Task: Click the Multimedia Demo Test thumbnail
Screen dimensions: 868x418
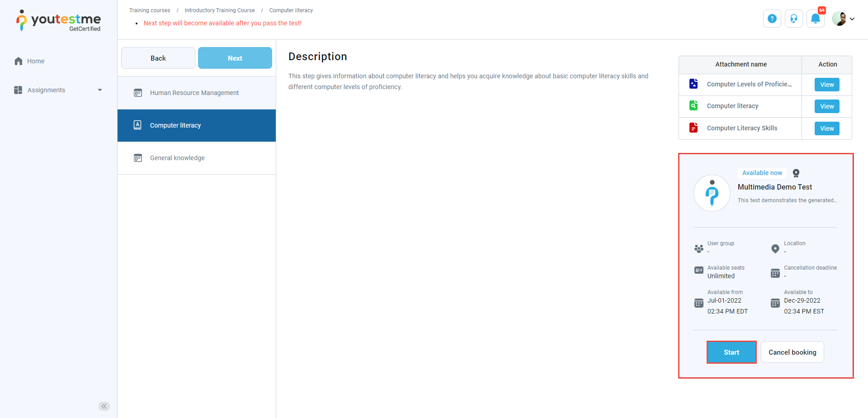Action: [x=712, y=193]
